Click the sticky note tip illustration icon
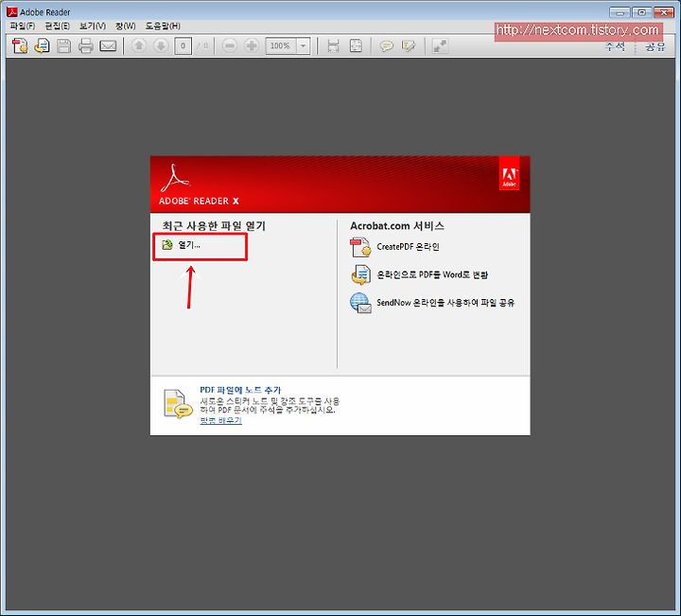The height and width of the screenshot is (616, 681). pos(178,404)
